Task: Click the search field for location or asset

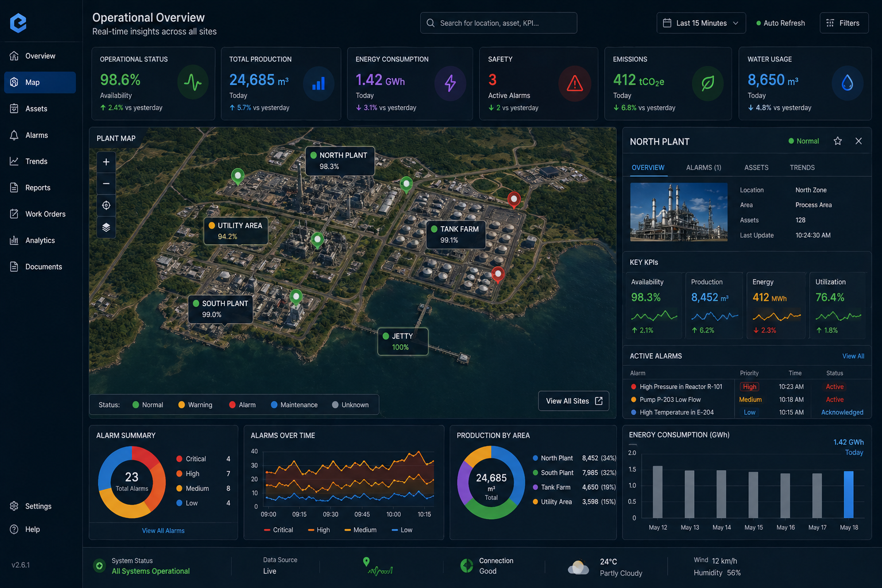Action: click(498, 24)
